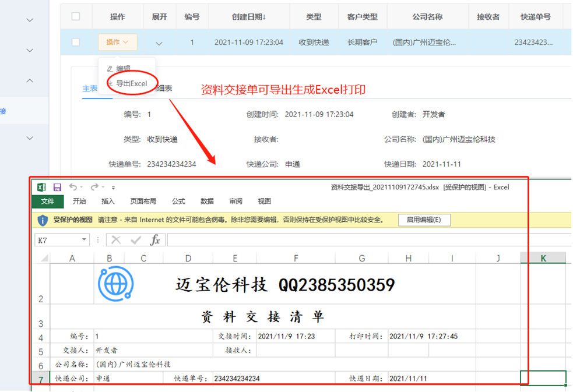Switch to the 明细表 tab

tap(163, 89)
